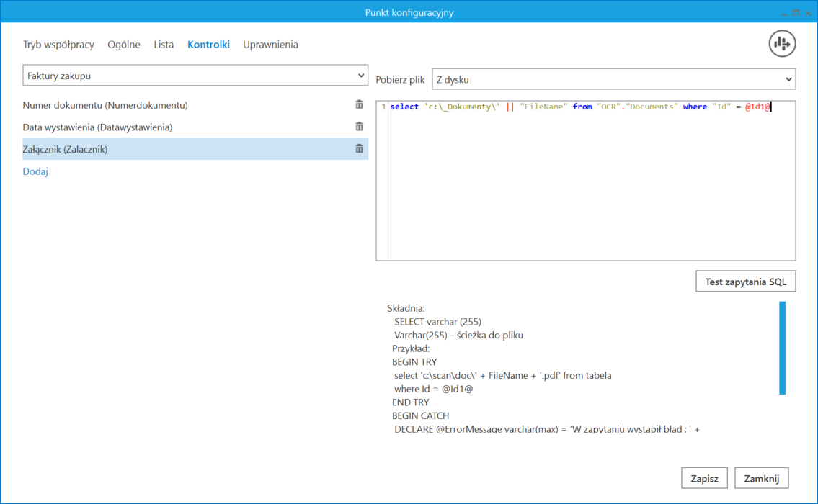Delete the Numer dokumentu control

click(x=359, y=105)
